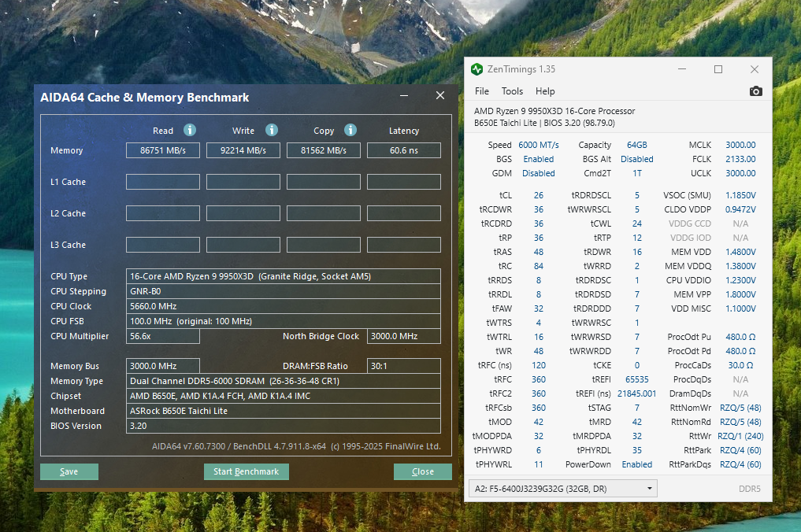Viewport: 801px width, 532px height.
Task: Click the empty L3 Cache Latency field
Action: point(404,245)
